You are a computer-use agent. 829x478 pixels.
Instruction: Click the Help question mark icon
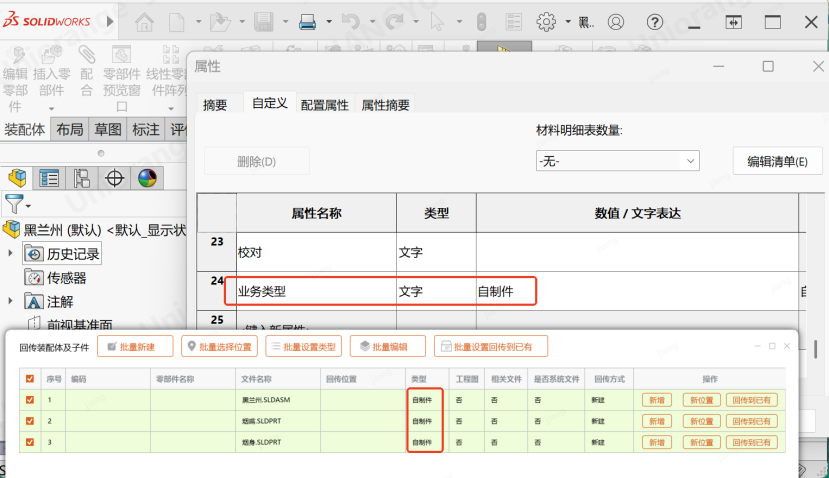coord(654,21)
